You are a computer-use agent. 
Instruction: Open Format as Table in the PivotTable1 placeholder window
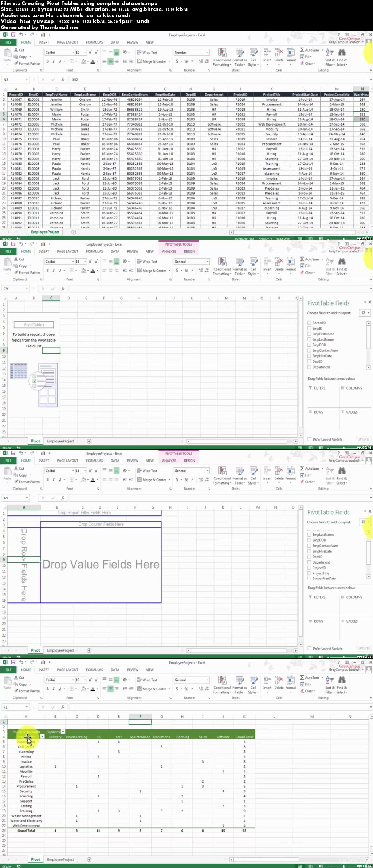[x=239, y=267]
